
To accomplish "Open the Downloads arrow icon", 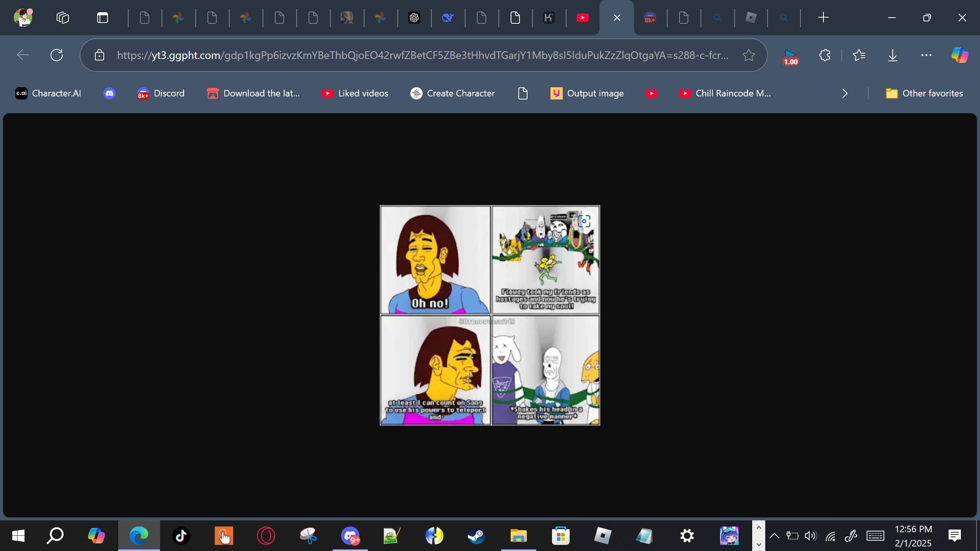I will 892,55.
